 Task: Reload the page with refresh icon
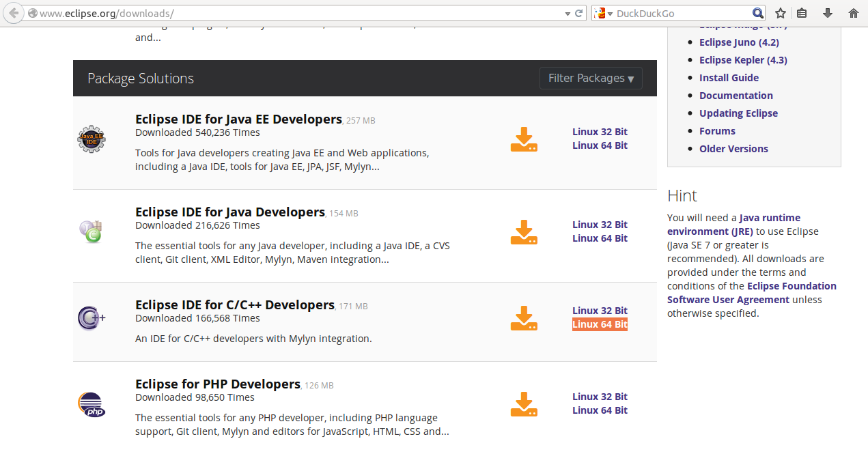click(x=579, y=13)
